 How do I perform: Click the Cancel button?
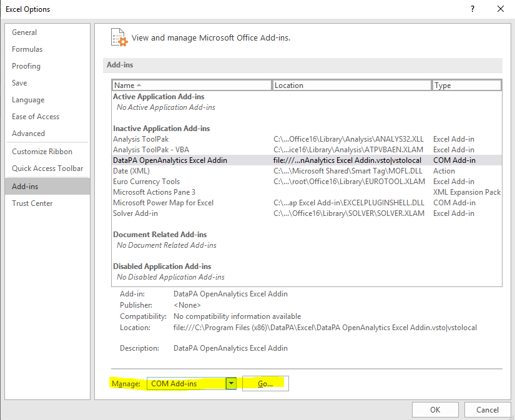coord(488,410)
